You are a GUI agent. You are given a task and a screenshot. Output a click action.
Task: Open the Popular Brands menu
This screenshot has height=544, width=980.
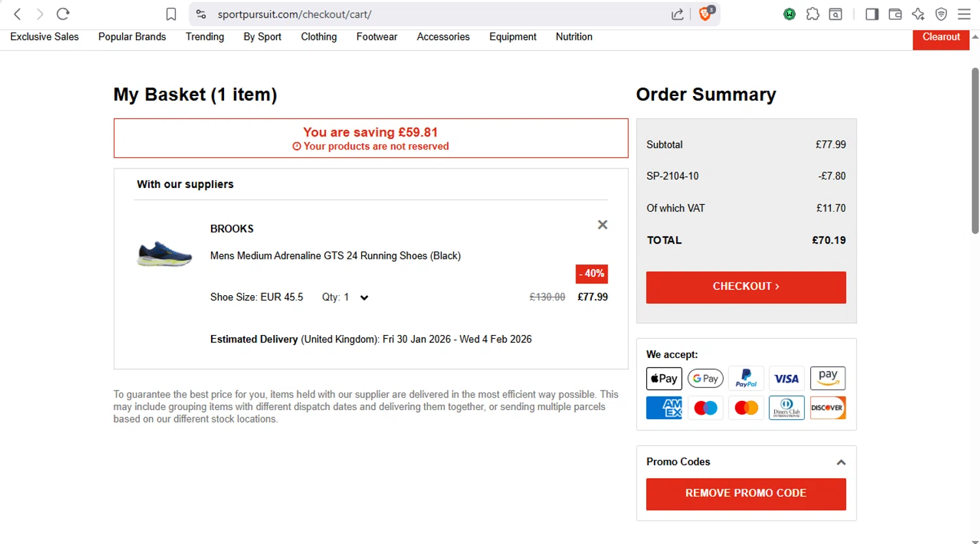pos(132,37)
